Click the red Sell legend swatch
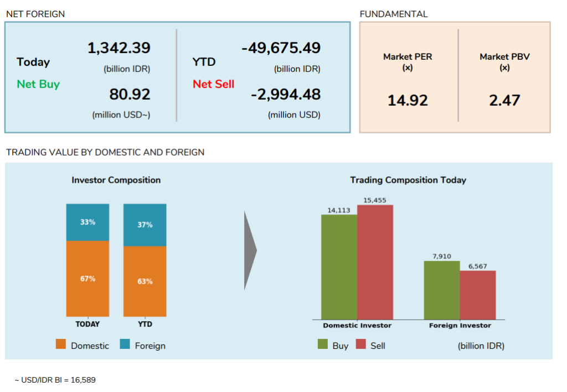Screen dimensions: 567x392 point(361,344)
